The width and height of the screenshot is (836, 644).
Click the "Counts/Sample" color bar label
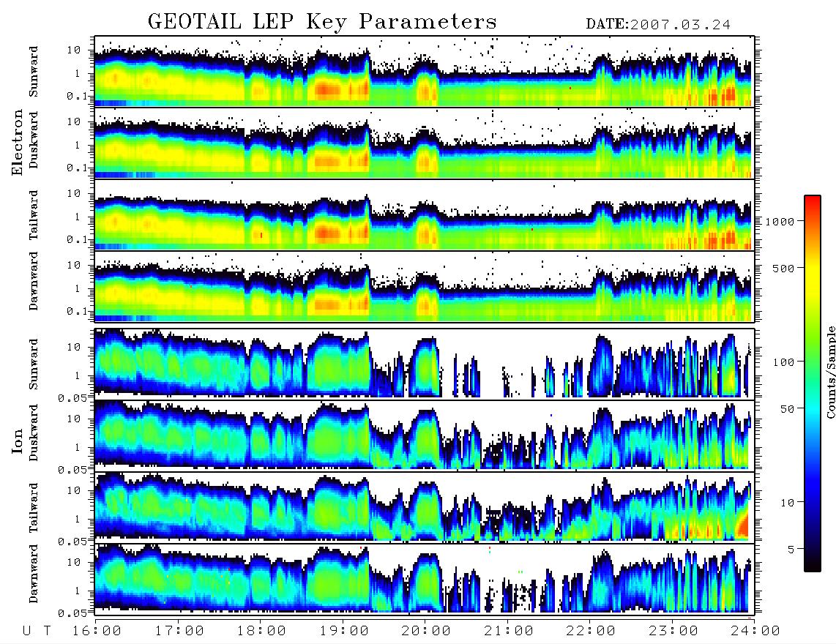click(x=830, y=372)
